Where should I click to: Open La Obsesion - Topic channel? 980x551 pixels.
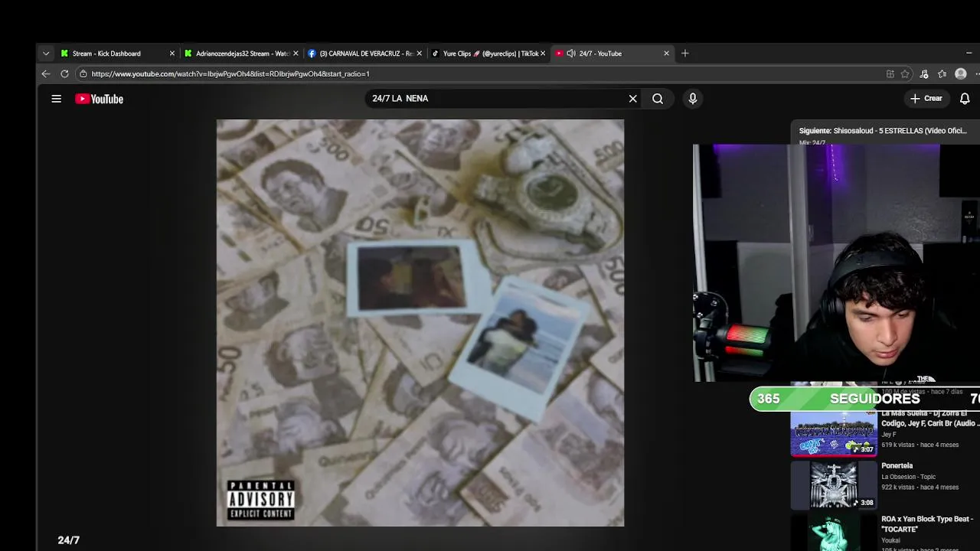[x=908, y=477]
